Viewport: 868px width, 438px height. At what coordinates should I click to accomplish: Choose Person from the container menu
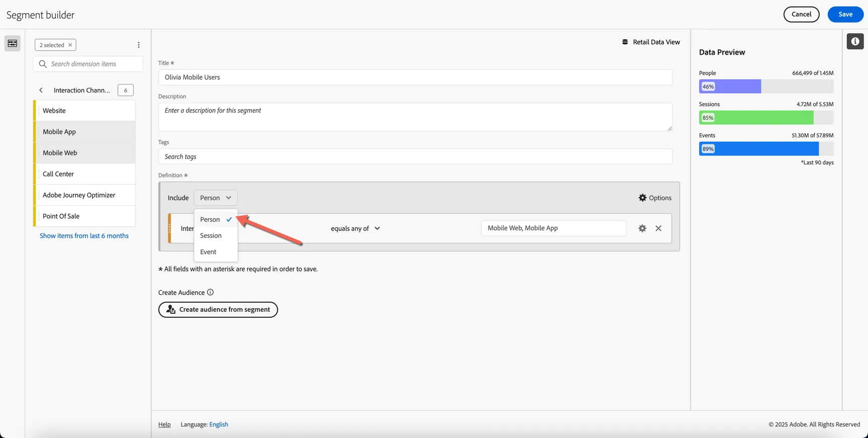click(x=216, y=219)
